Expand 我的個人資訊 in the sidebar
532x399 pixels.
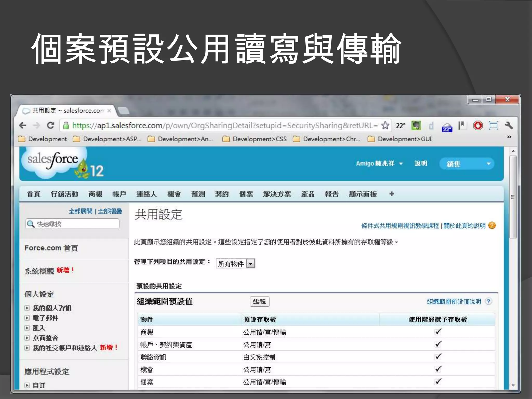(x=27, y=308)
